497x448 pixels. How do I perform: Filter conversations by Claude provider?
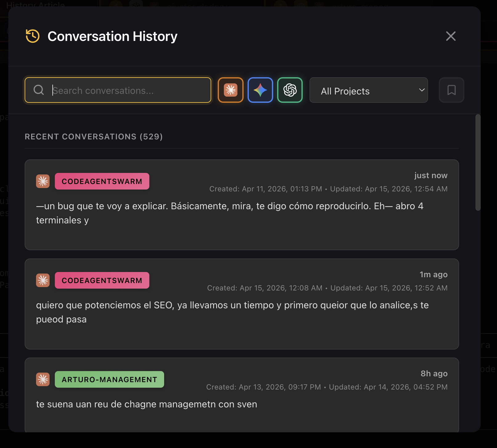(x=230, y=90)
